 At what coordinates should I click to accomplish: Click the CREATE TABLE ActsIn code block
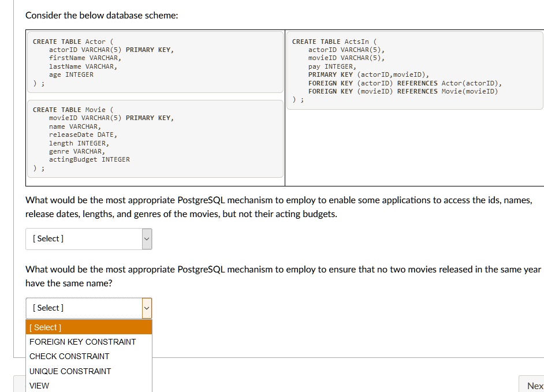(415, 69)
